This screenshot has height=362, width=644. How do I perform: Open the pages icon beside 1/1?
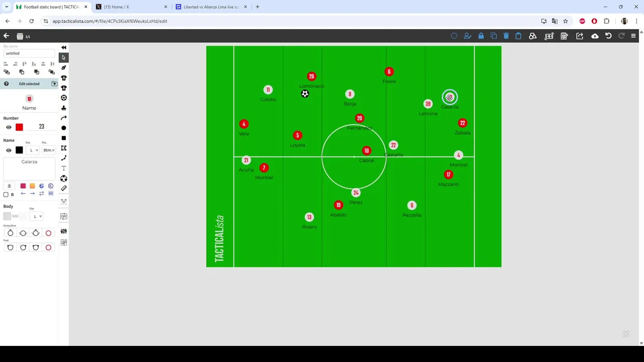pyautogui.click(x=20, y=36)
